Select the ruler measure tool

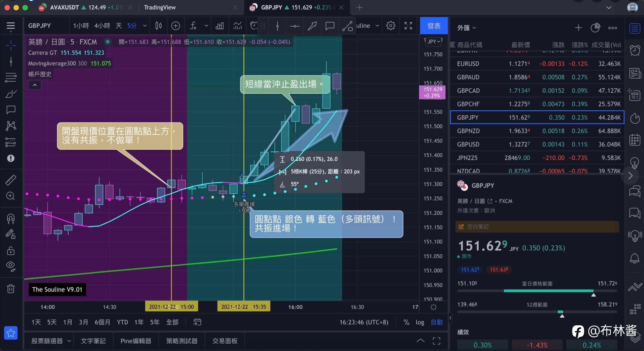pyautogui.click(x=11, y=180)
